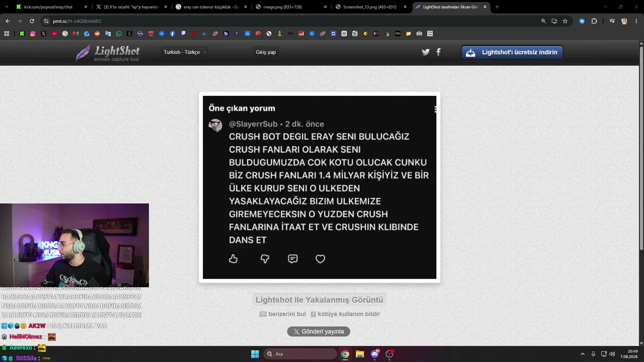644x362 pixels.
Task: Click the volume icon in system tray
Action: [x=612, y=354]
